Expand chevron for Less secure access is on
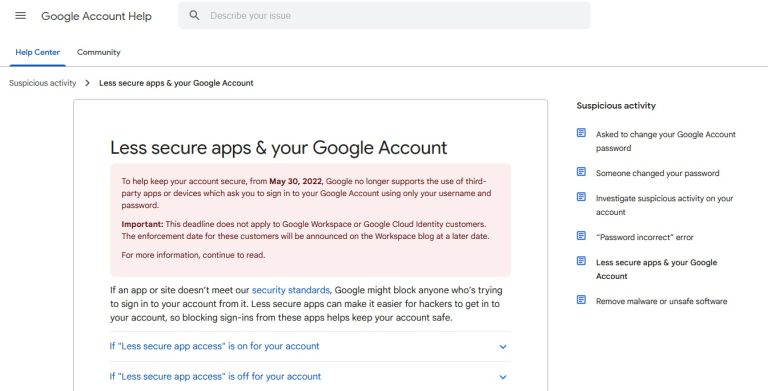Viewport: 768px width, 391px height. [503, 346]
